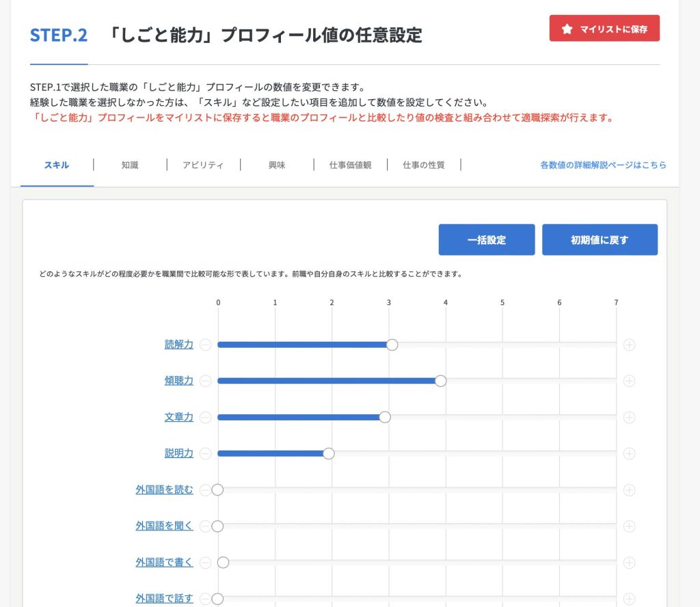Switch to the 知識 tab
This screenshot has height=607, width=700.
[130, 165]
